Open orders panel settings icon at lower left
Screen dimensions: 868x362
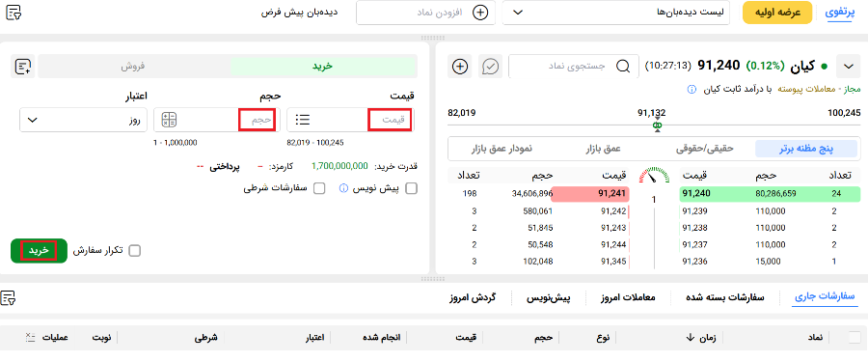(9, 297)
